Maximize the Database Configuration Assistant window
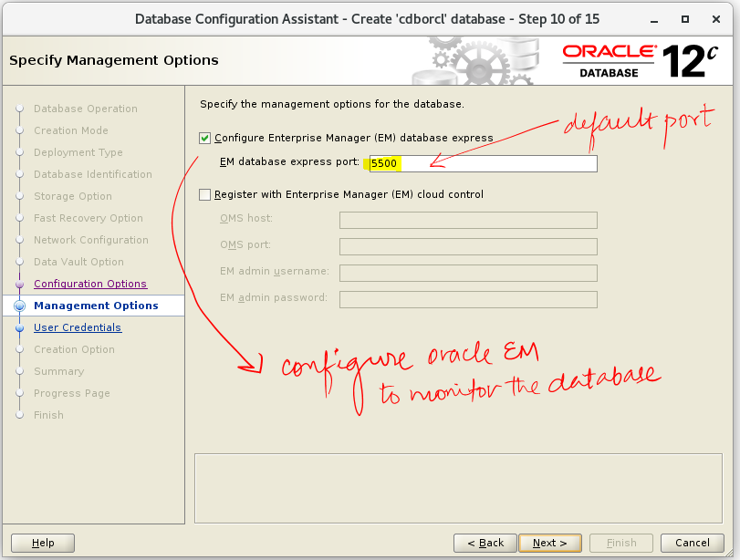This screenshot has width=740, height=560. [685, 19]
